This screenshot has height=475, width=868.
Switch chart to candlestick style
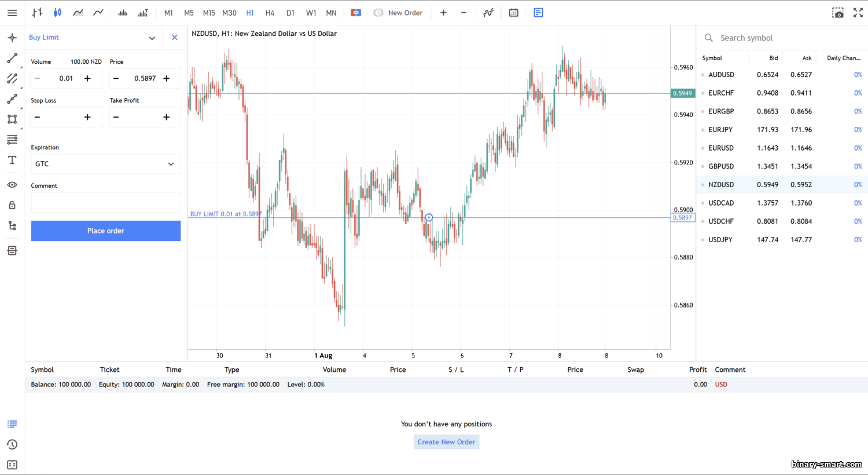(58, 13)
